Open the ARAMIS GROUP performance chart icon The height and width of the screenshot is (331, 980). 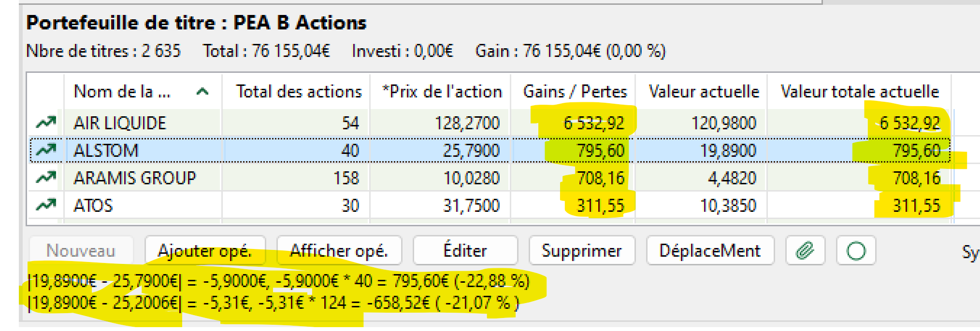(x=45, y=178)
